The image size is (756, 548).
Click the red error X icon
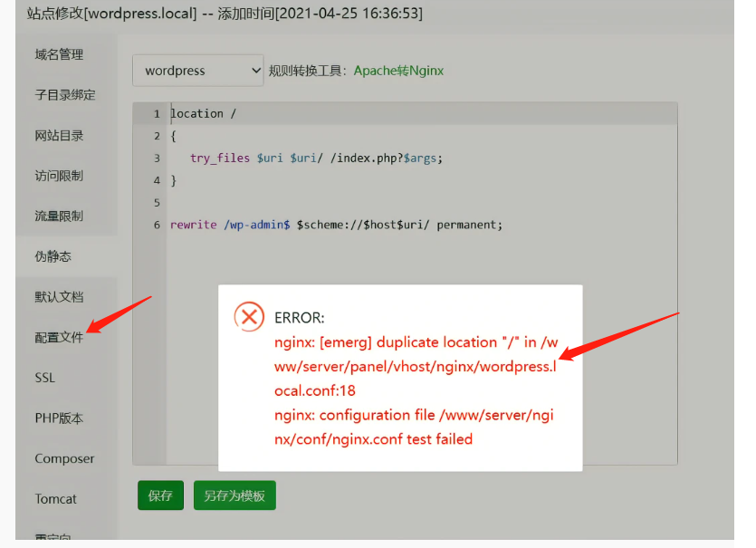click(249, 317)
